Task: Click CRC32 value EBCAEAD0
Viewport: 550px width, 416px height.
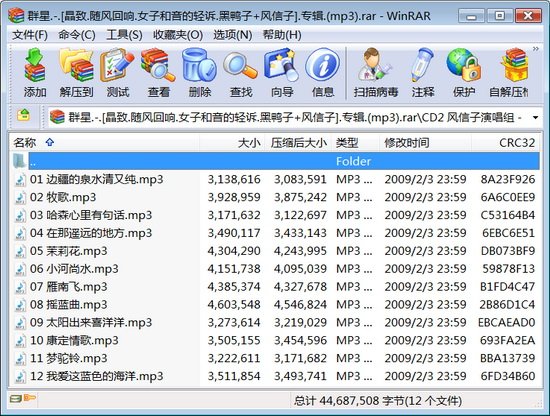Action: [x=507, y=323]
